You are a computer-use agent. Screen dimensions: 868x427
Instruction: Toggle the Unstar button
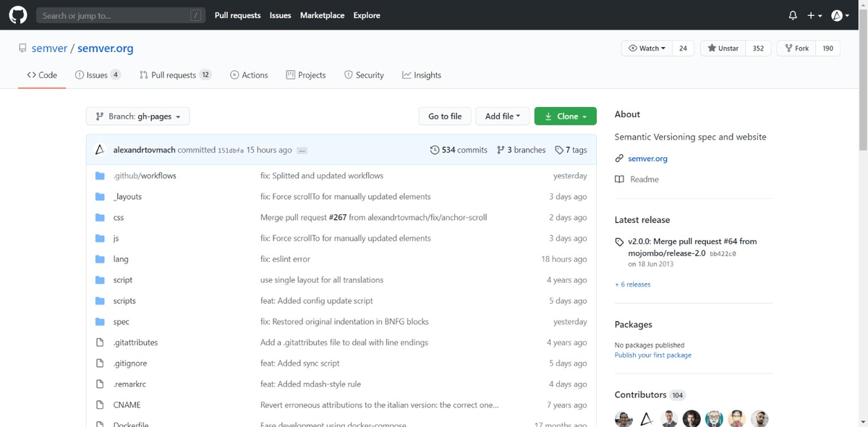pos(723,48)
